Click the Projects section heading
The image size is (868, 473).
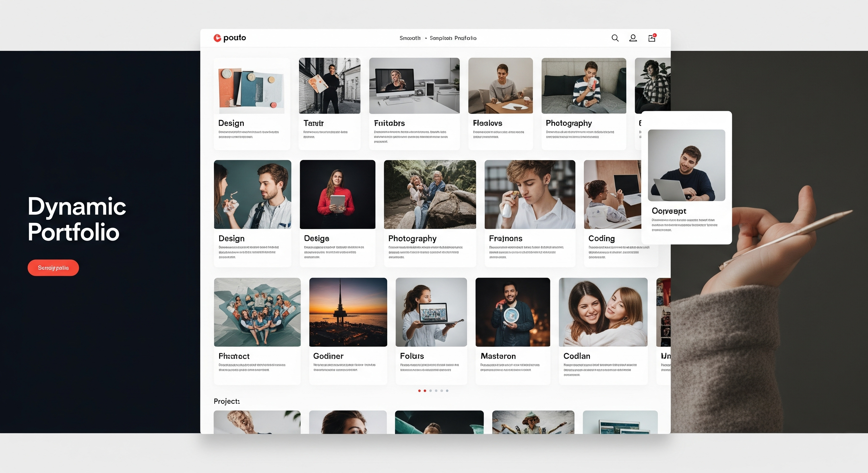click(226, 401)
